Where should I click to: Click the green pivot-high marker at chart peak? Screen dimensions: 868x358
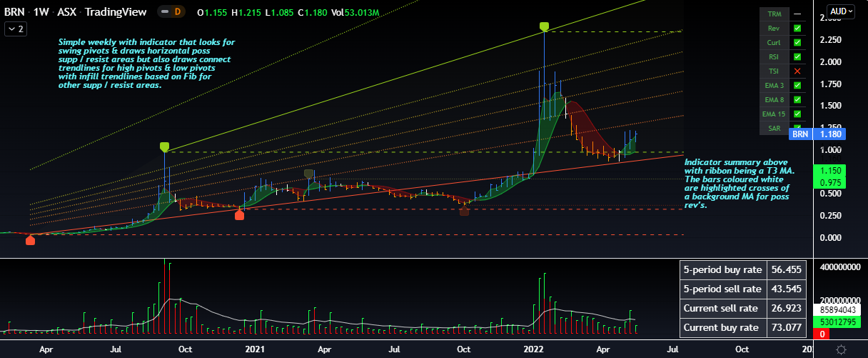[544, 27]
